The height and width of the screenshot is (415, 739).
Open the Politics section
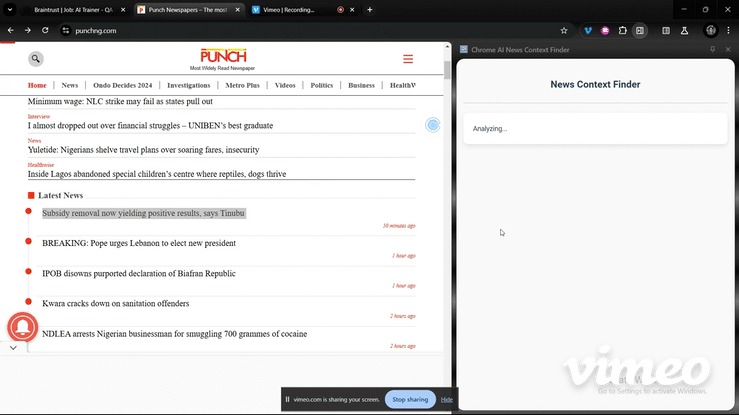[x=321, y=85]
